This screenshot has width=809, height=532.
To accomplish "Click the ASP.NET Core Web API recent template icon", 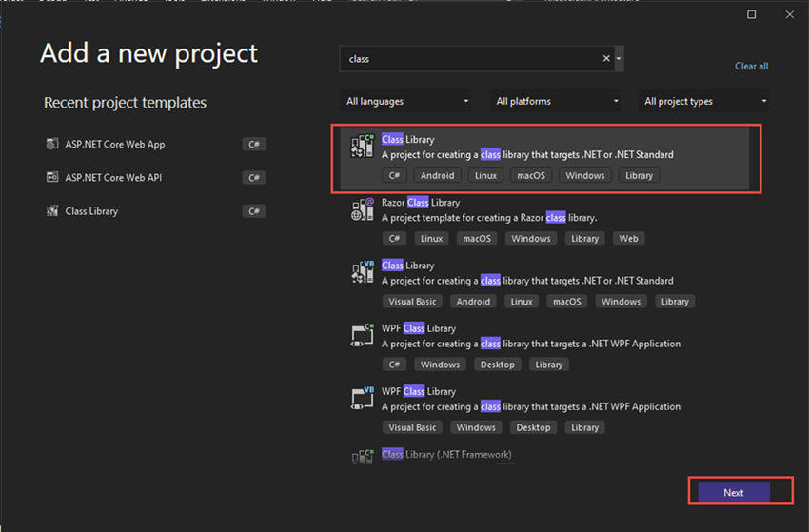I will pos(52,178).
